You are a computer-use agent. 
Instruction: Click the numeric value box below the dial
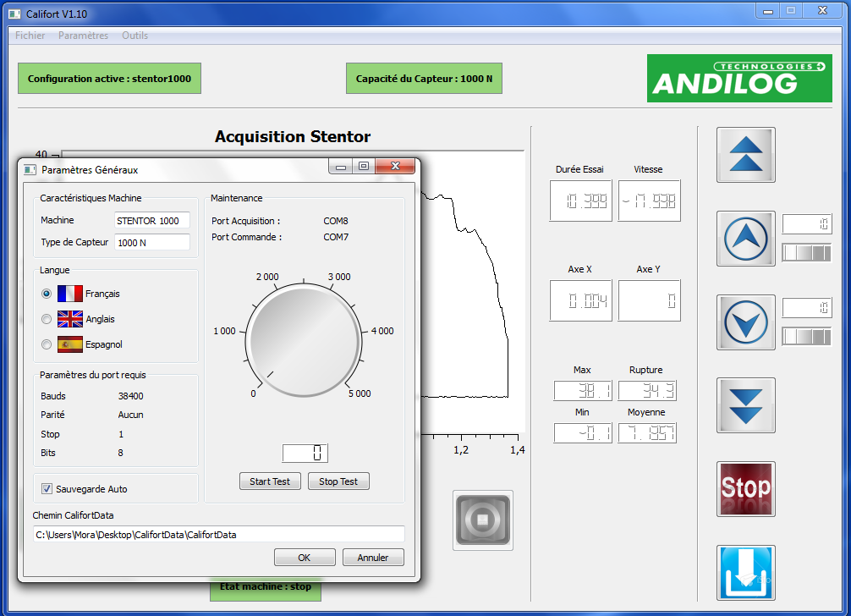coord(305,453)
